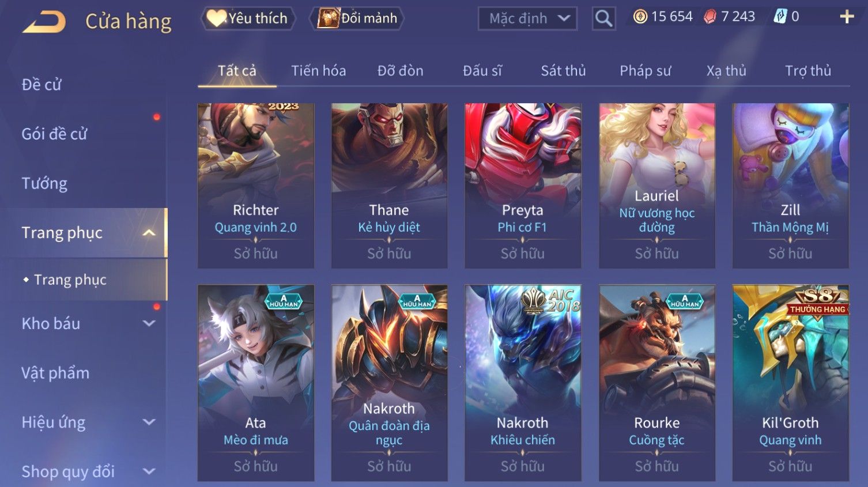Open Tướng in the sidebar
The width and height of the screenshot is (868, 487).
coord(44,183)
